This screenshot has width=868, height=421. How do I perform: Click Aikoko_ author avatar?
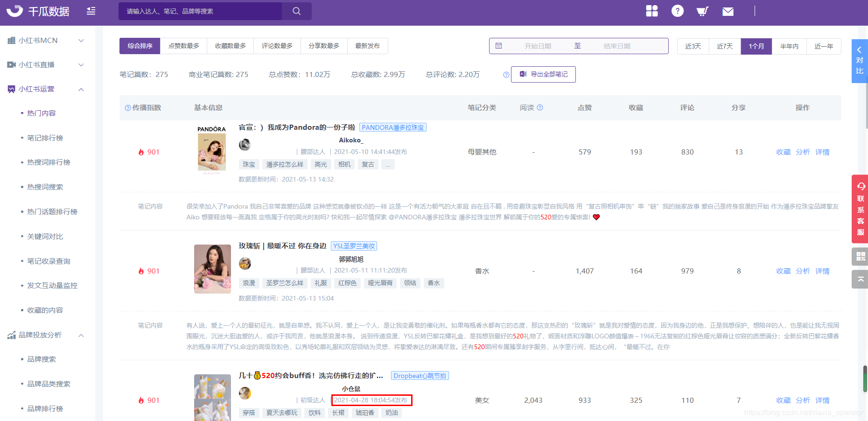tap(245, 145)
